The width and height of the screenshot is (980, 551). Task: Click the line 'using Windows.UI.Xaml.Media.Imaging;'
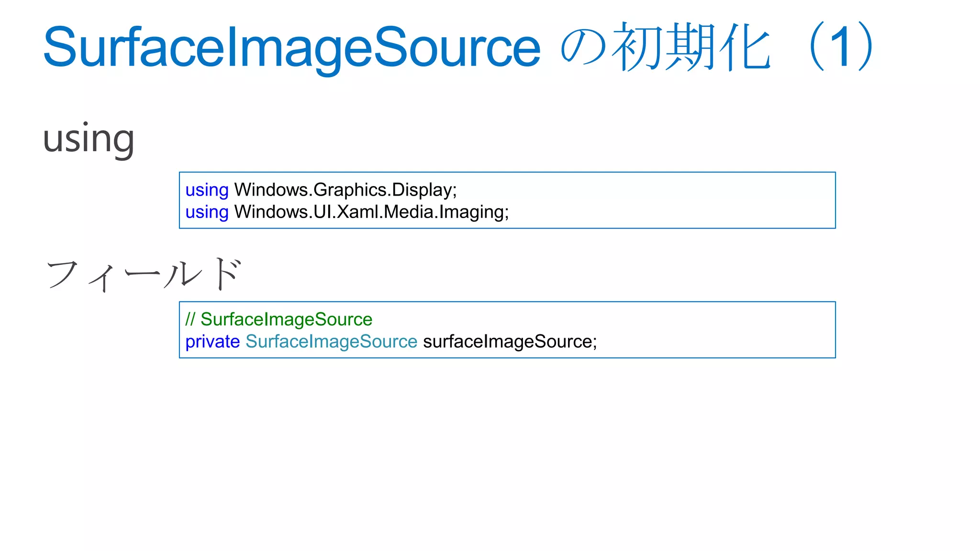[x=347, y=212]
